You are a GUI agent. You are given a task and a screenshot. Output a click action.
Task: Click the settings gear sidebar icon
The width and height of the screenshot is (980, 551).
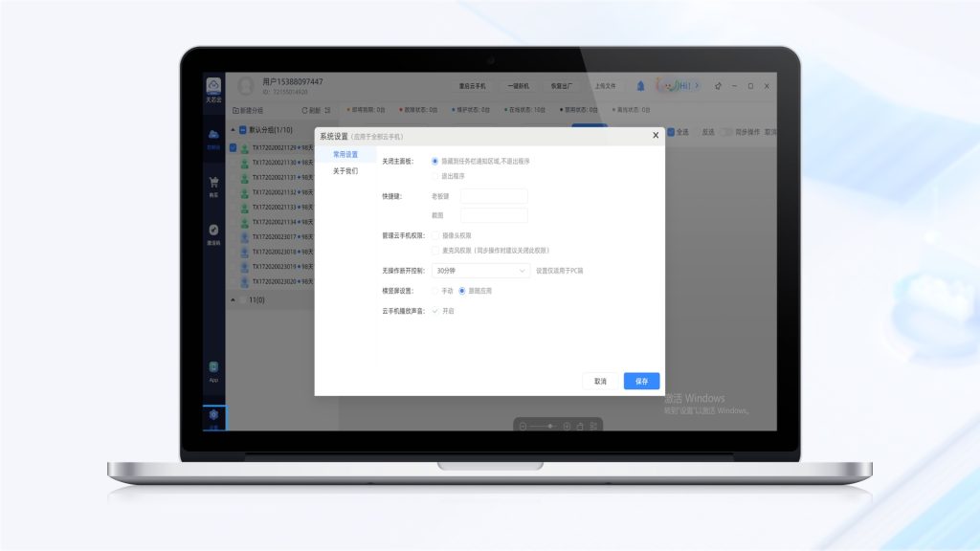click(213, 415)
